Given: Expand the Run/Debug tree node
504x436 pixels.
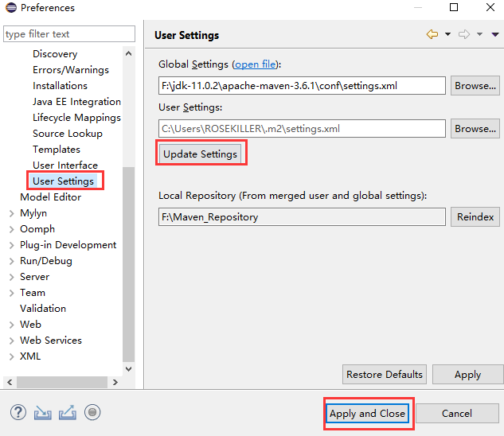Looking at the screenshot, I should click(x=12, y=261).
